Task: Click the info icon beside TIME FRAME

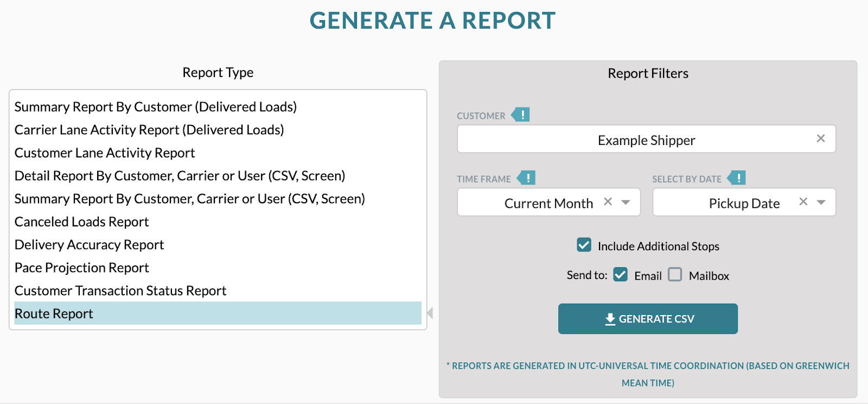Action: (x=527, y=178)
